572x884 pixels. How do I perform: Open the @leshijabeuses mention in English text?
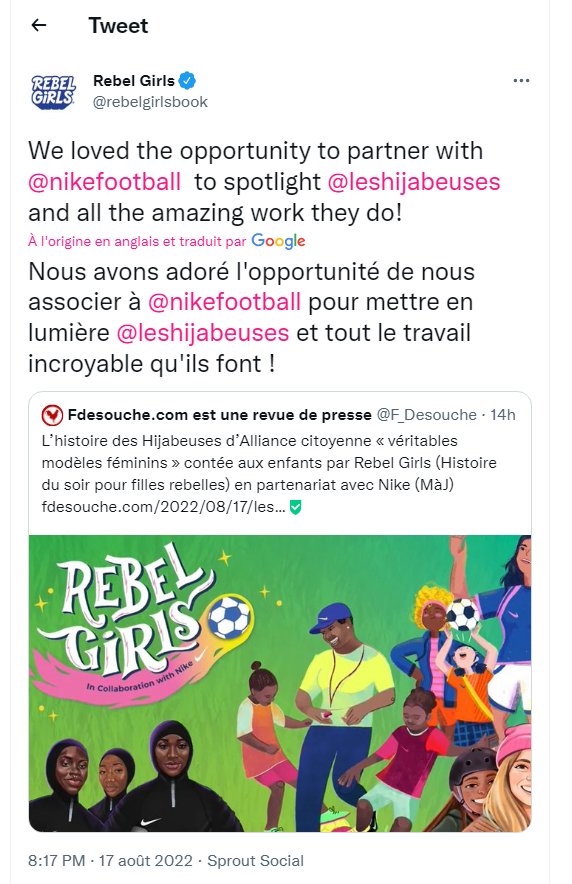(x=414, y=182)
